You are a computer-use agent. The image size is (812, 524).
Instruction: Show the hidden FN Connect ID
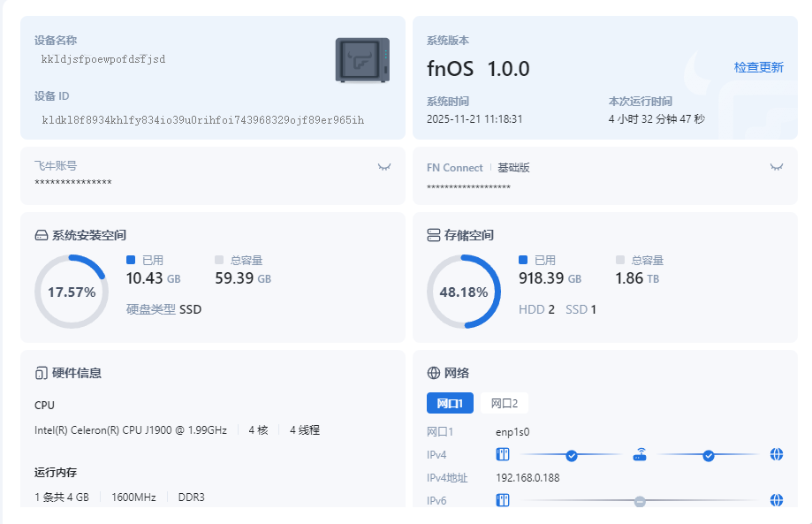click(777, 166)
